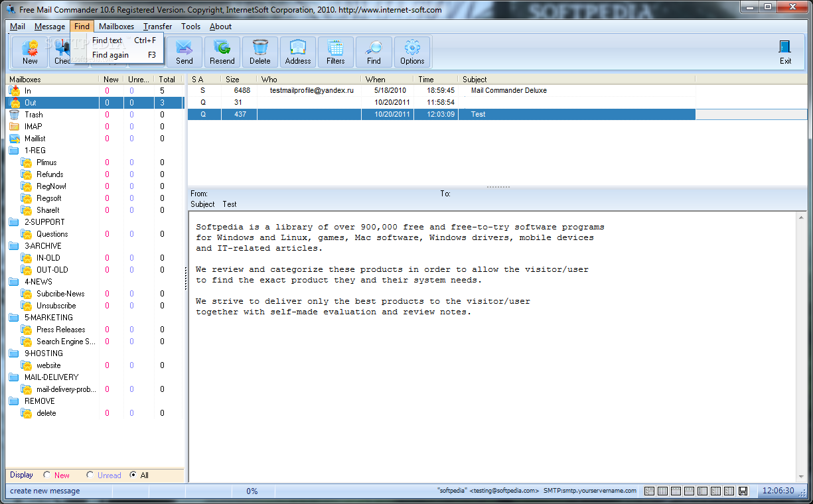813x504 pixels.
Task: Select the Refunds mailbox
Action: point(50,174)
